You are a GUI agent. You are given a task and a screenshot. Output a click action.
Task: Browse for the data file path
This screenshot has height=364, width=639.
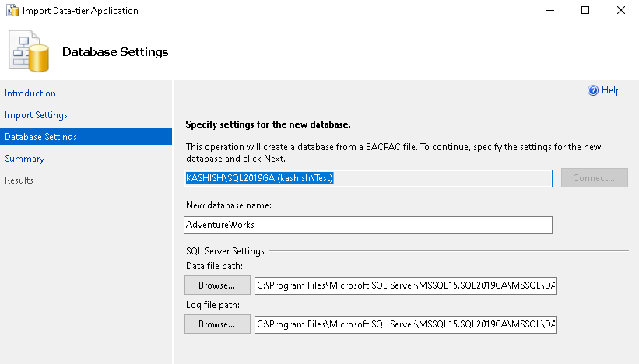217,285
